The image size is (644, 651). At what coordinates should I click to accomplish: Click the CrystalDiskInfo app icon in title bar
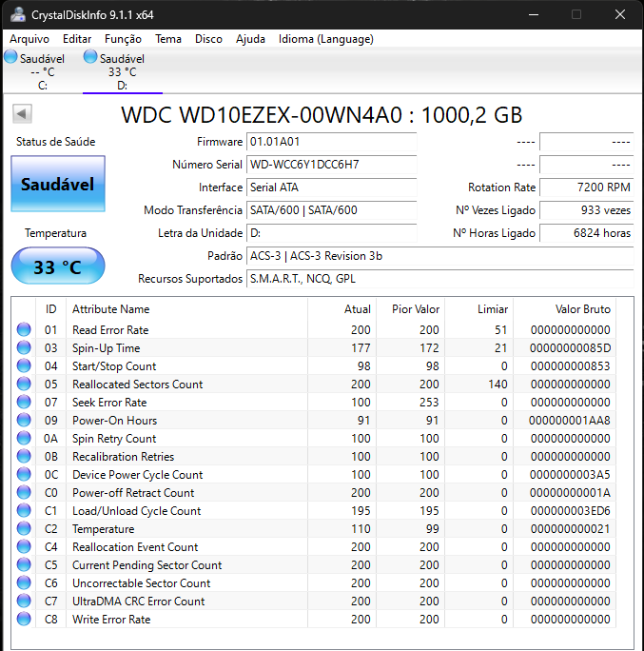click(18, 14)
